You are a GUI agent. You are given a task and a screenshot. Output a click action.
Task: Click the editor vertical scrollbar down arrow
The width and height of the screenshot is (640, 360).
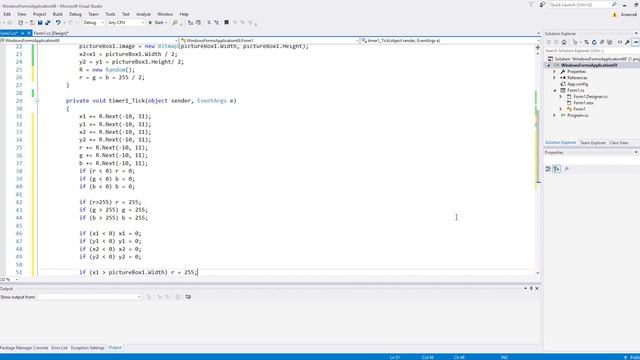(538, 273)
